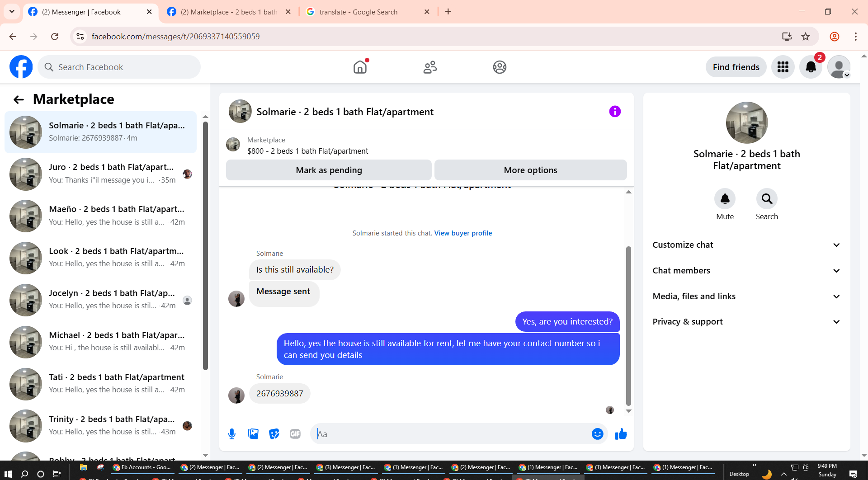868x480 pixels.
Task: Click Mark as pending button
Action: pos(329,170)
